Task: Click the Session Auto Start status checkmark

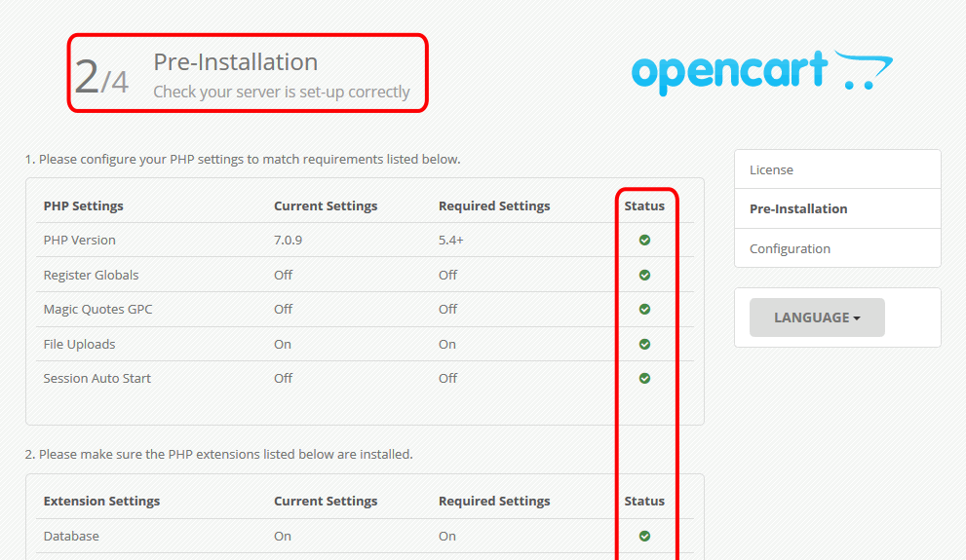Action: point(644,379)
